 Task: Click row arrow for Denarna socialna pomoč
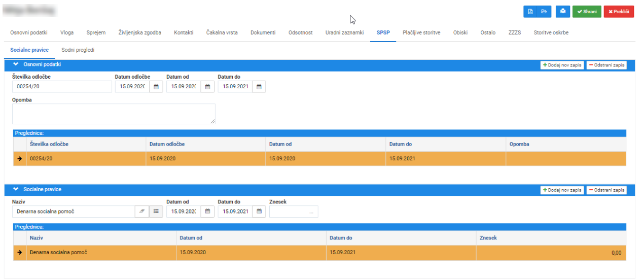pos(19,253)
